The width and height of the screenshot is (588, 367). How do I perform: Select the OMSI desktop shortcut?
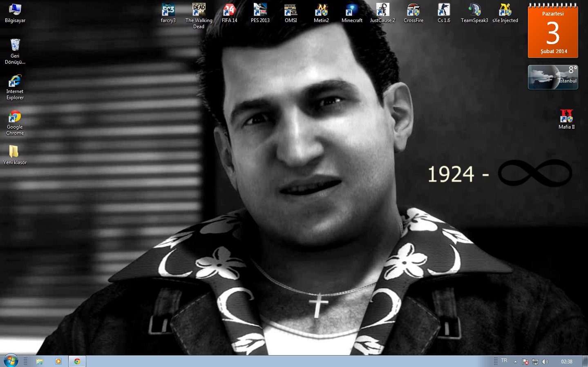[291, 13]
